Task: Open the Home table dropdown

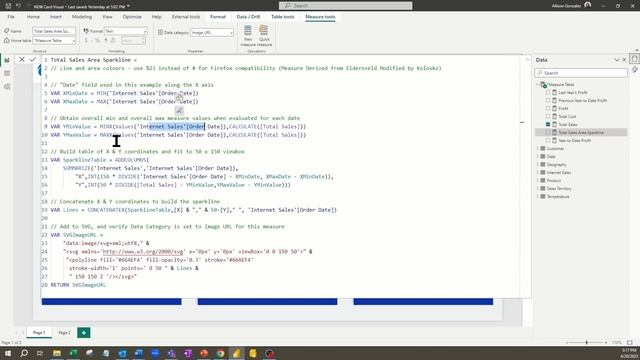Action: (54, 41)
